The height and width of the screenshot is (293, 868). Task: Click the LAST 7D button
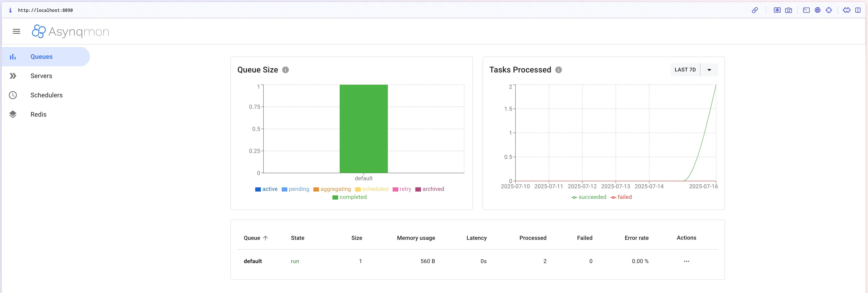click(685, 70)
